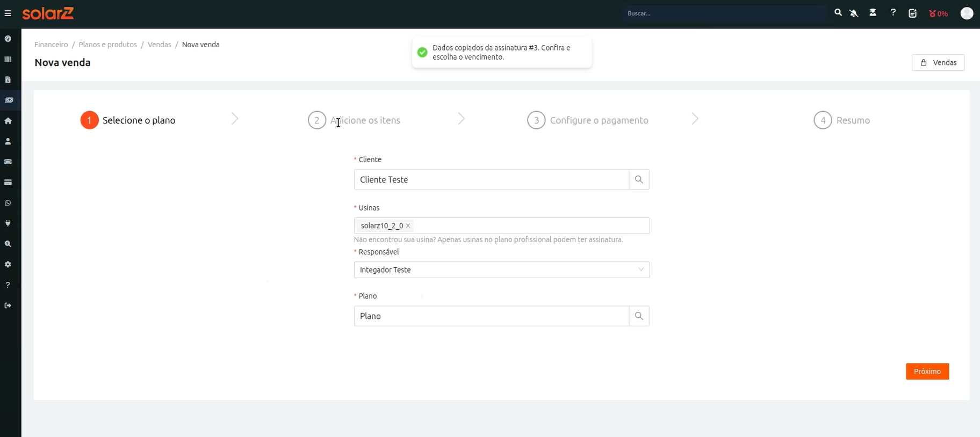Screen dimensions: 980x437
Task: Click the Próximo button
Action: tap(927, 372)
